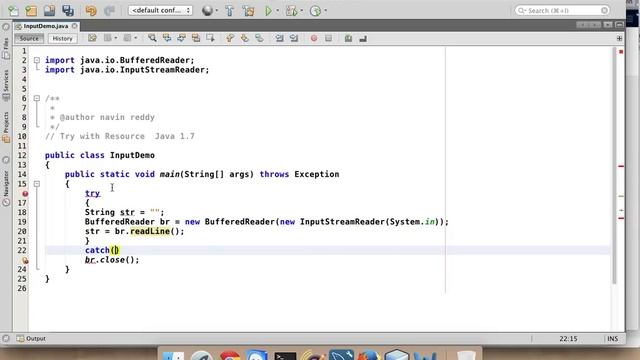Click the split editor plus button
This screenshot has height=360, width=640.
[x=619, y=38]
